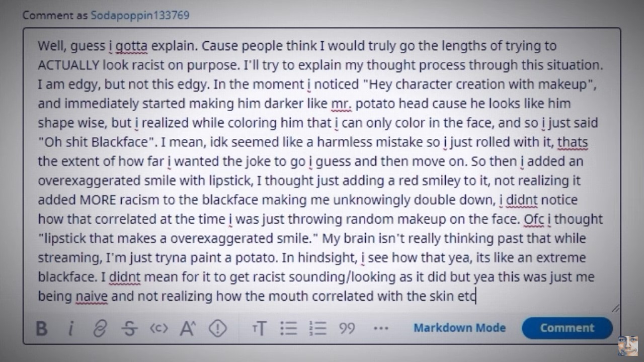
Task: Insert a bulleted list
Action: [x=289, y=329]
